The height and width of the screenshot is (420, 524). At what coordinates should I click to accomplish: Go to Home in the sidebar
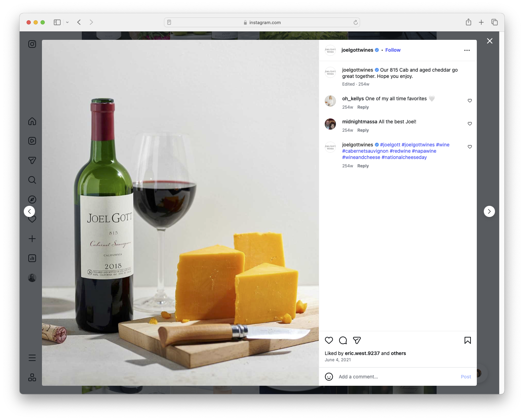pos(32,121)
